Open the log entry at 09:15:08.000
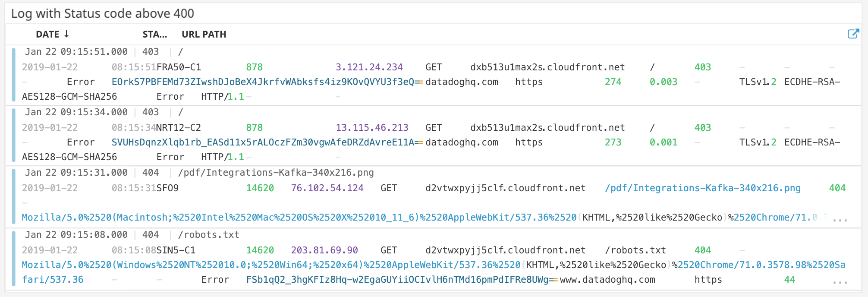The width and height of the screenshot is (868, 297). tap(76, 235)
